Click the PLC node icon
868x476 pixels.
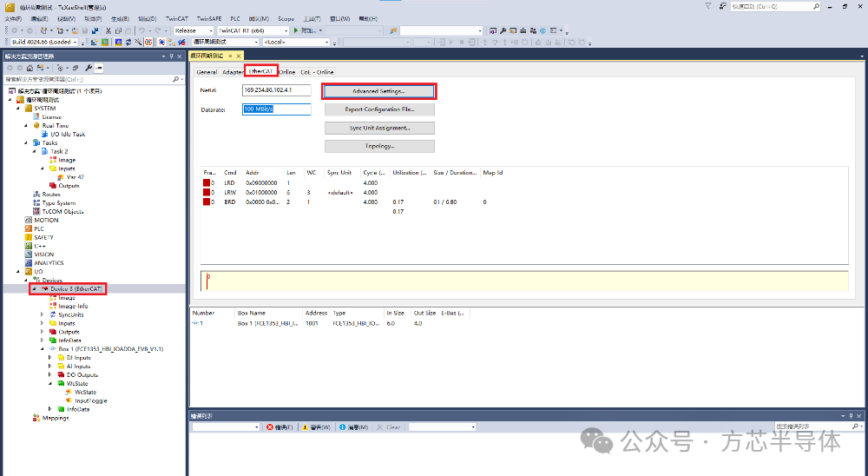tap(29, 228)
